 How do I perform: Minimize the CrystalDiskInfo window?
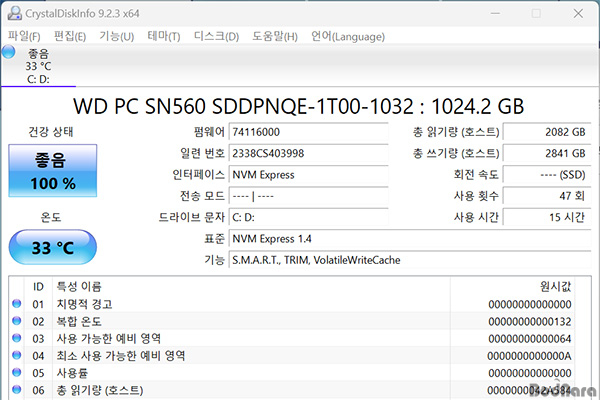[x=496, y=13]
